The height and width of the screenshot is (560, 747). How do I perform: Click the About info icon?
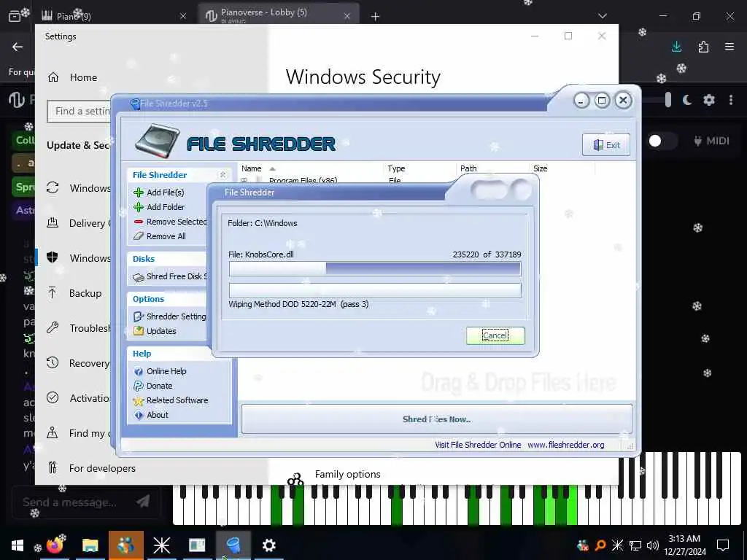[x=139, y=415]
